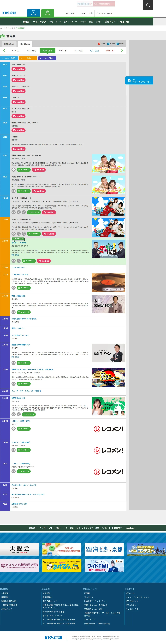This screenshot has height=644, width=166.
Task: Open 京都マラソン footer link
Action: (90, 620)
